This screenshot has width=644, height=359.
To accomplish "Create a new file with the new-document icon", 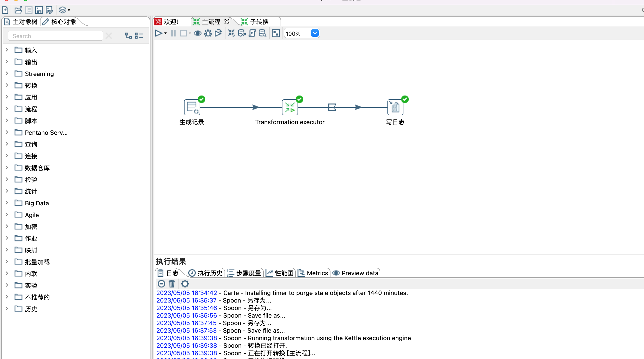I will point(5,10).
